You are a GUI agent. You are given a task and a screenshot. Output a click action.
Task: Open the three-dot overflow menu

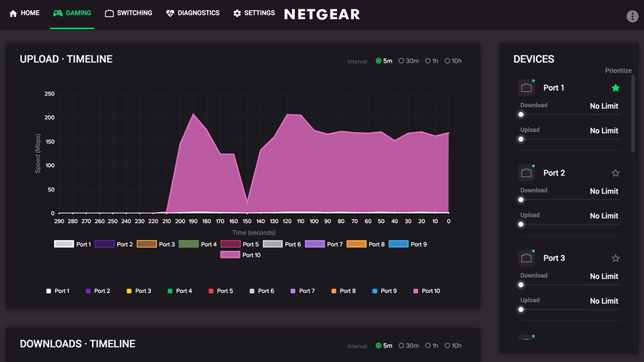click(x=632, y=16)
